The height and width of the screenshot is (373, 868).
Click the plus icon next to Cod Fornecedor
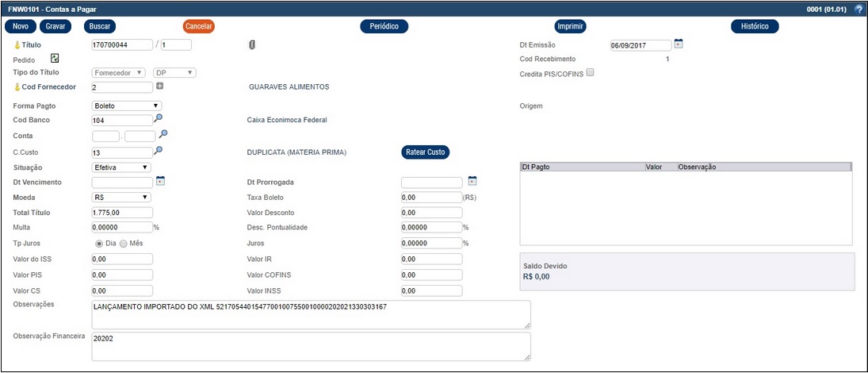click(160, 86)
